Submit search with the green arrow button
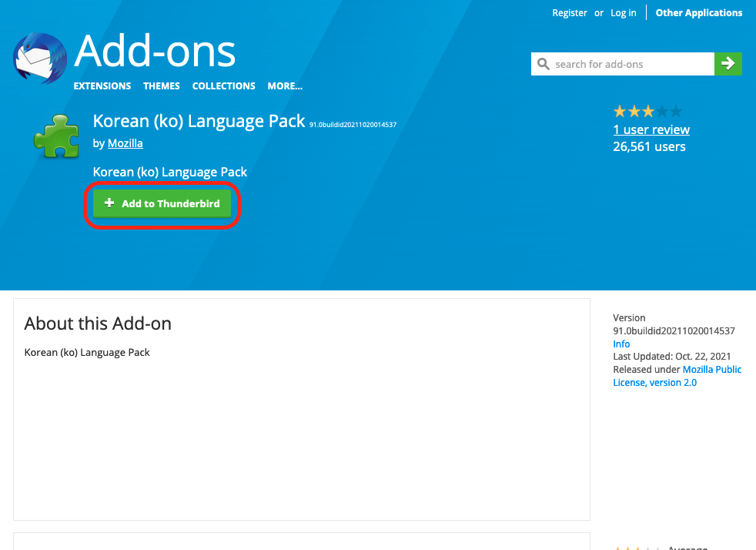The image size is (756, 550). pyautogui.click(x=728, y=64)
